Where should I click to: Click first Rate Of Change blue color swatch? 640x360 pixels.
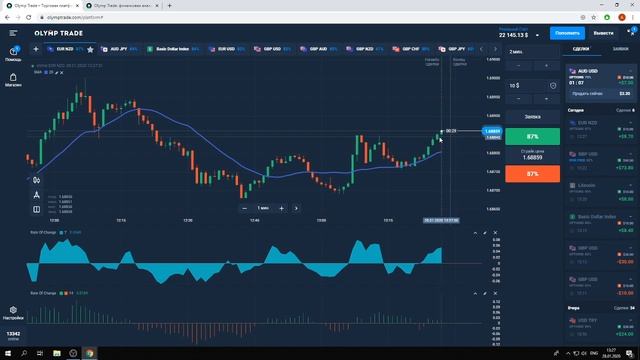coord(61,233)
